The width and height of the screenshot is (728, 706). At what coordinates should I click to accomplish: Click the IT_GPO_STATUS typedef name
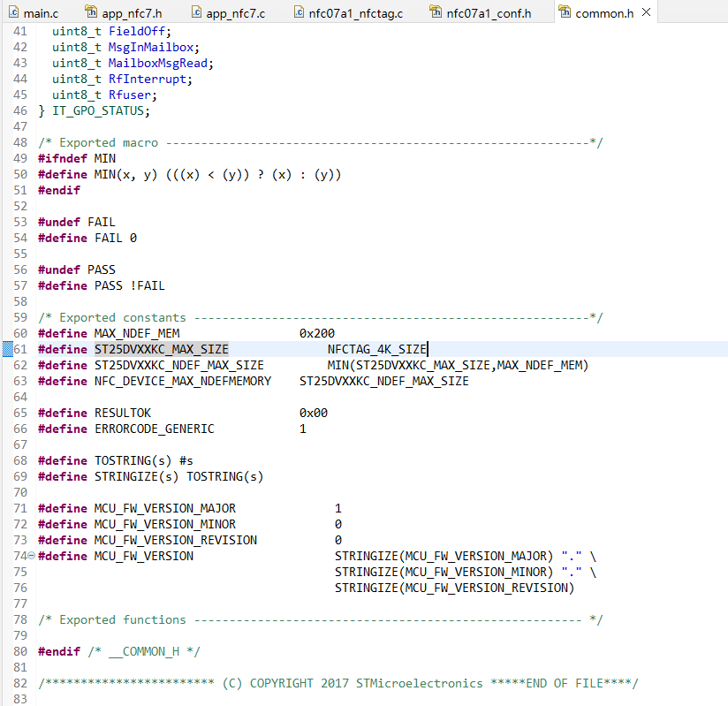click(100, 111)
